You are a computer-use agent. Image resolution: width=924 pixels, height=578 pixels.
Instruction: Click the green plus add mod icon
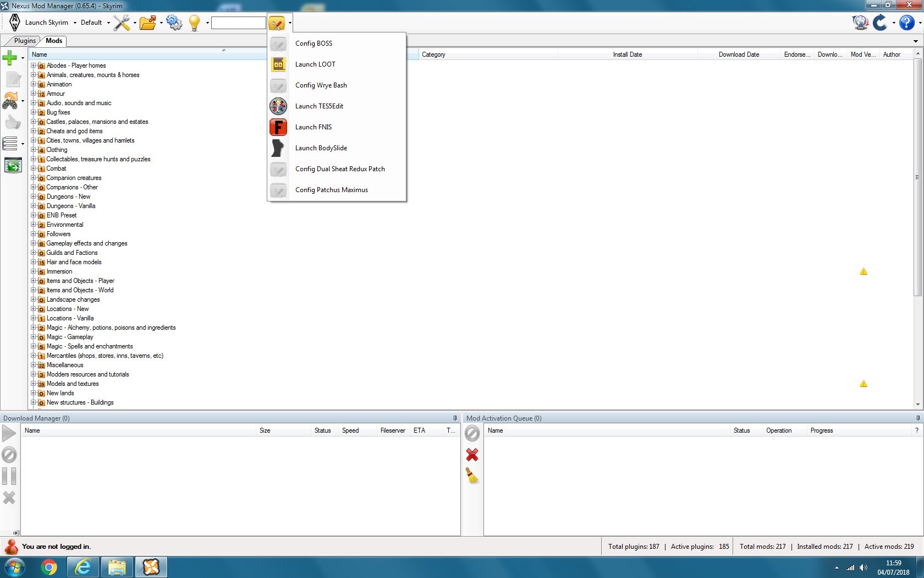pyautogui.click(x=10, y=57)
